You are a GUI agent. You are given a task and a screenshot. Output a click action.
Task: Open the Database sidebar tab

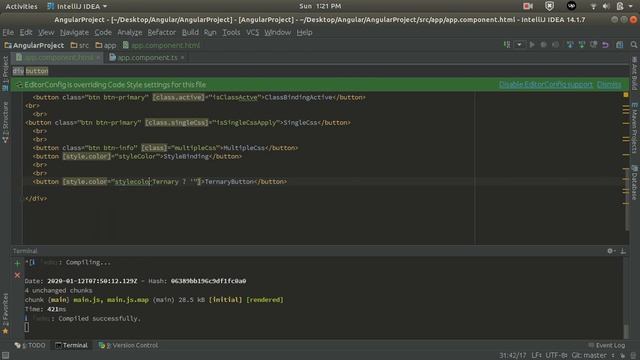pos(635,182)
